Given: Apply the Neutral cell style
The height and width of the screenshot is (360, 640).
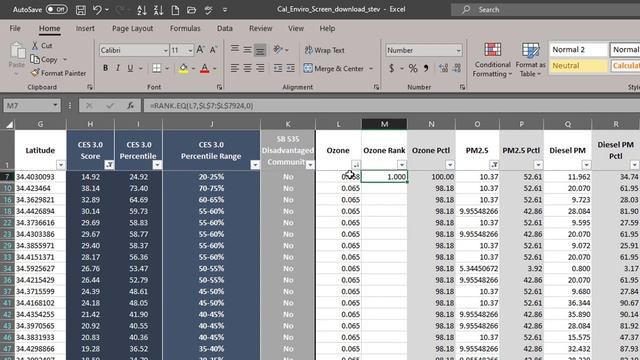Looking at the screenshot, I should pos(578,66).
